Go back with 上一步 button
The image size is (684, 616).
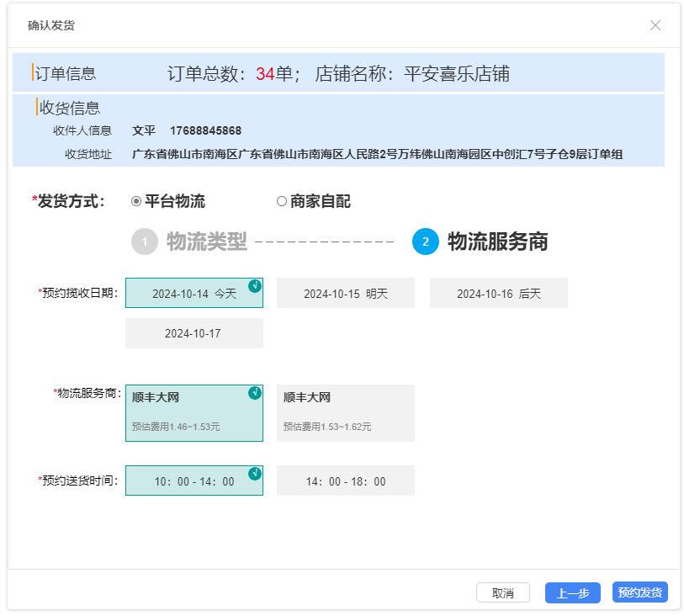(x=573, y=592)
